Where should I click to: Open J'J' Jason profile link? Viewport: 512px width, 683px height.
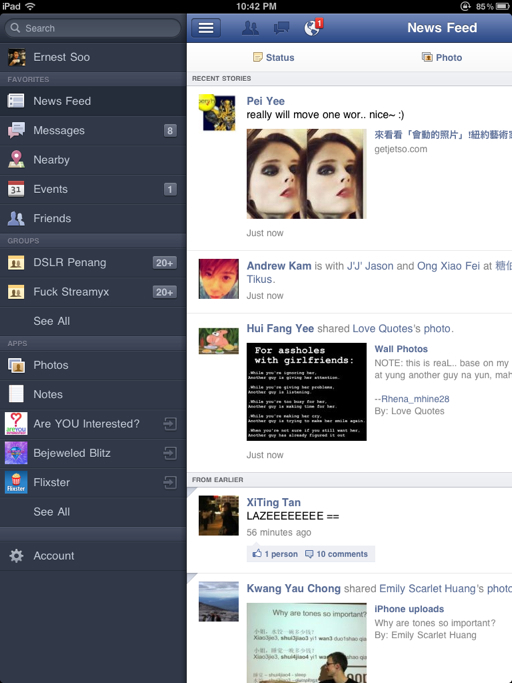(x=370, y=266)
